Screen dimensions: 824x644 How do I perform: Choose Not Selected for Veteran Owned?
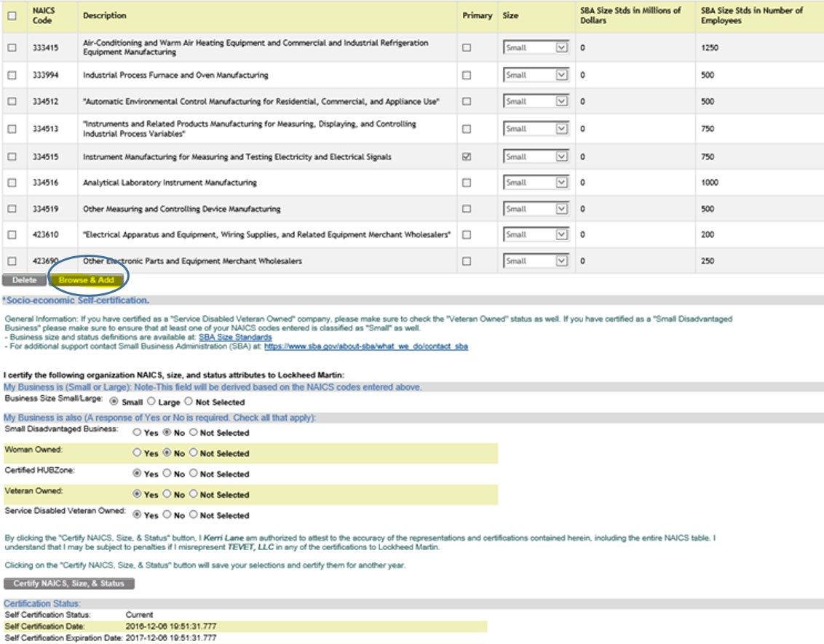tap(193, 494)
